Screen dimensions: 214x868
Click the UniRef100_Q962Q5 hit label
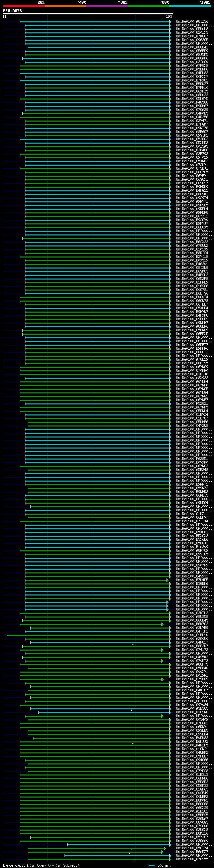click(192, 40)
